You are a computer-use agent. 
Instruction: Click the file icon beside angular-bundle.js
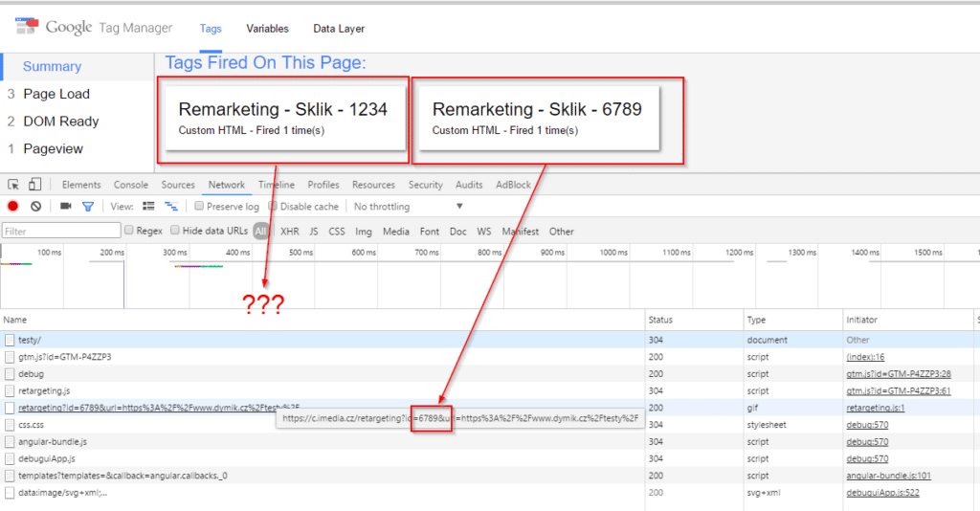coord(10,442)
